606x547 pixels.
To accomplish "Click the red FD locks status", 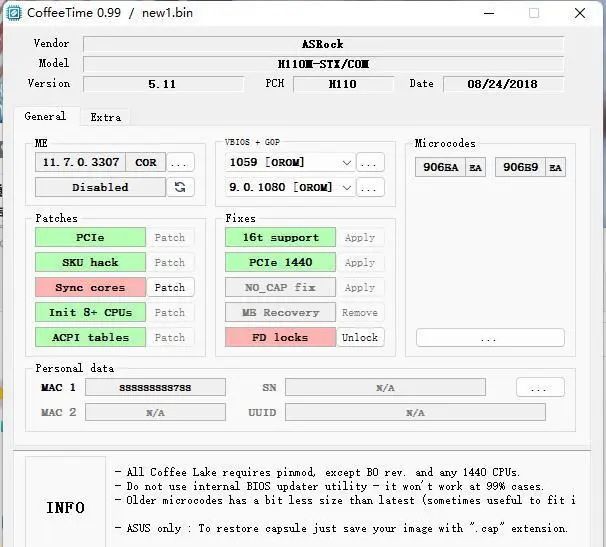I will pos(280,337).
